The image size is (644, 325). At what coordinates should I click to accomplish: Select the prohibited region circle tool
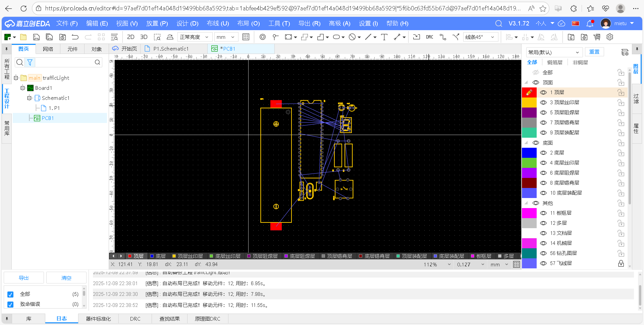point(352,37)
